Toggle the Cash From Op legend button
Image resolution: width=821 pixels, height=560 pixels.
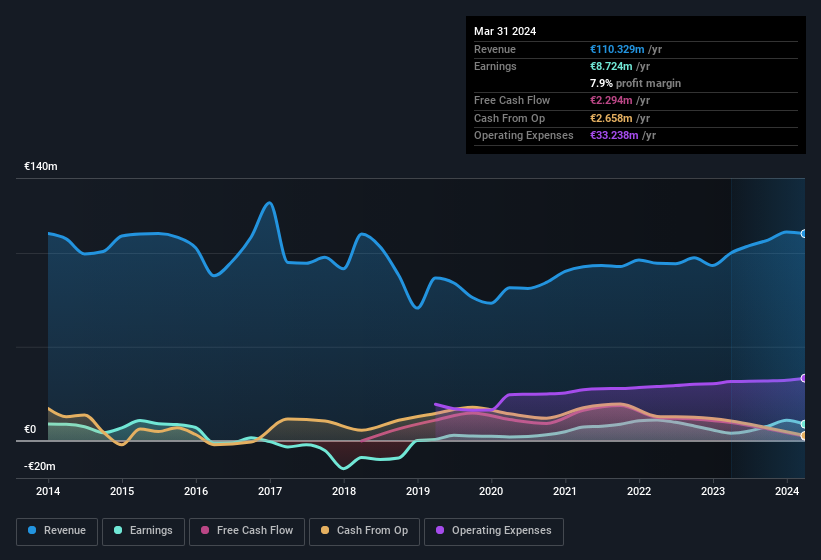[x=364, y=531]
